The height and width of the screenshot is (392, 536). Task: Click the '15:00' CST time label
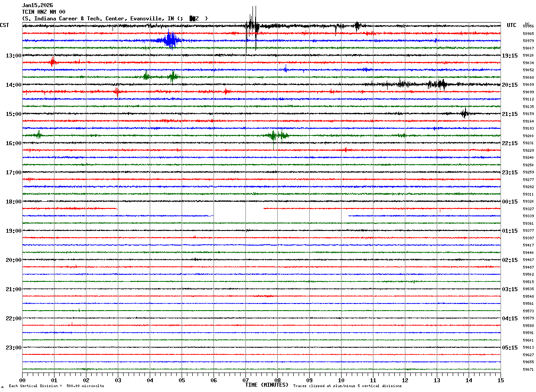point(13,114)
